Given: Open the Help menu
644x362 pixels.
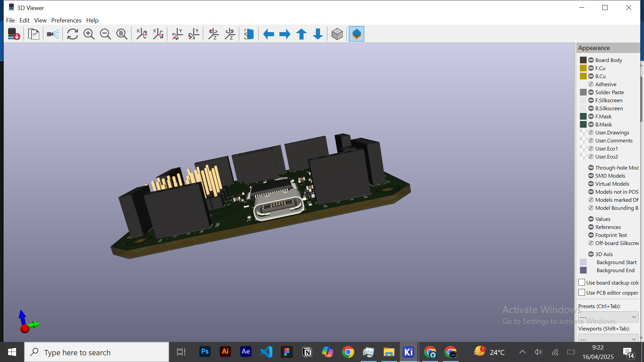Looking at the screenshot, I should [92, 20].
